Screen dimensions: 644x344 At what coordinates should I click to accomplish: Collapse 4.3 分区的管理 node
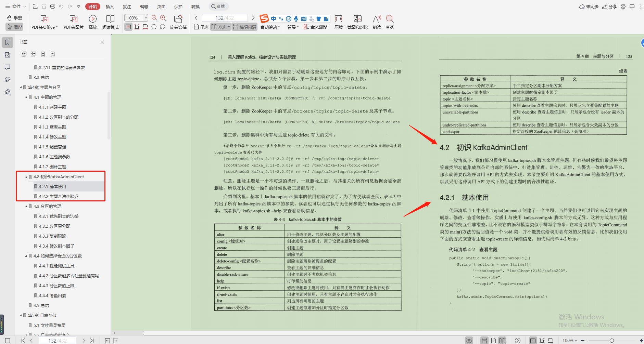pyautogui.click(x=26, y=207)
